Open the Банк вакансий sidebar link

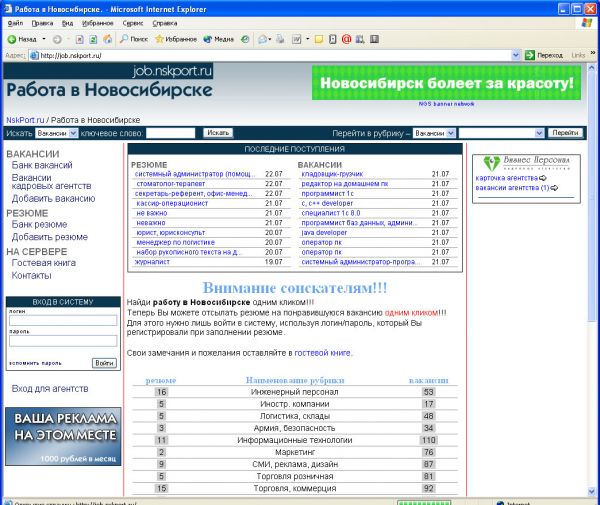[42, 165]
